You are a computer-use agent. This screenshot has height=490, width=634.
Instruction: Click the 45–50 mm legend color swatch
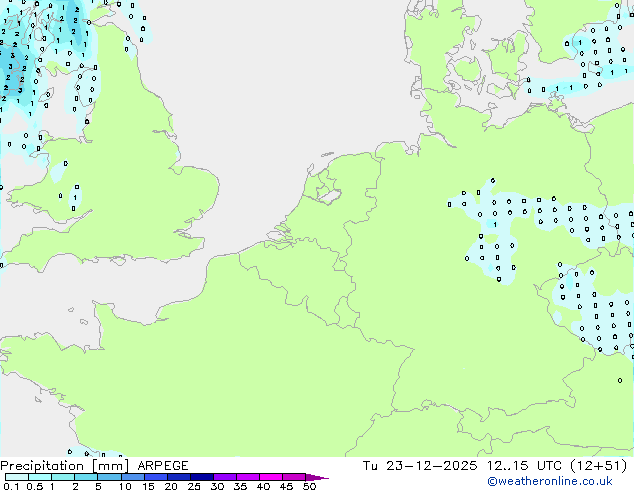pos(294,477)
